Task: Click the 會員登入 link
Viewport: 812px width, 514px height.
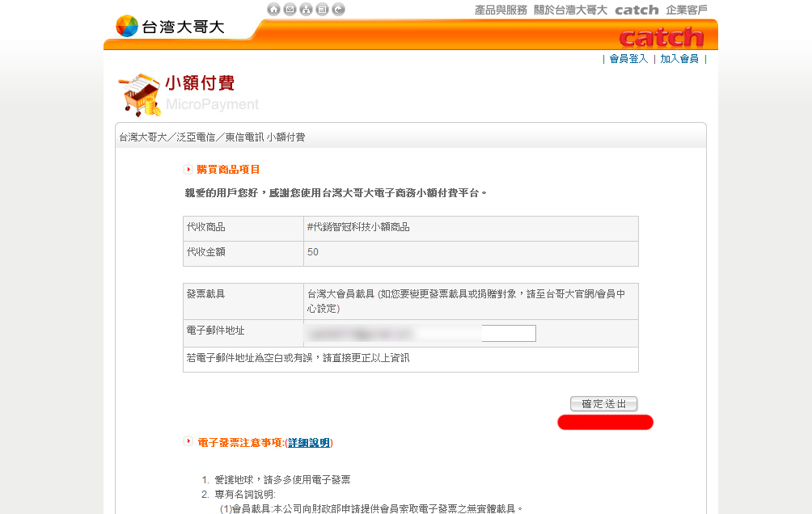Action: click(x=628, y=58)
